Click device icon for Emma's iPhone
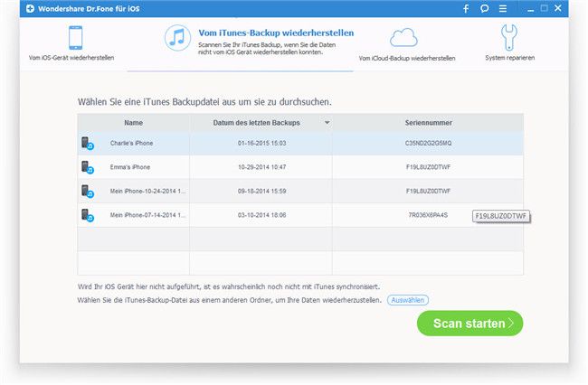 pos(88,167)
